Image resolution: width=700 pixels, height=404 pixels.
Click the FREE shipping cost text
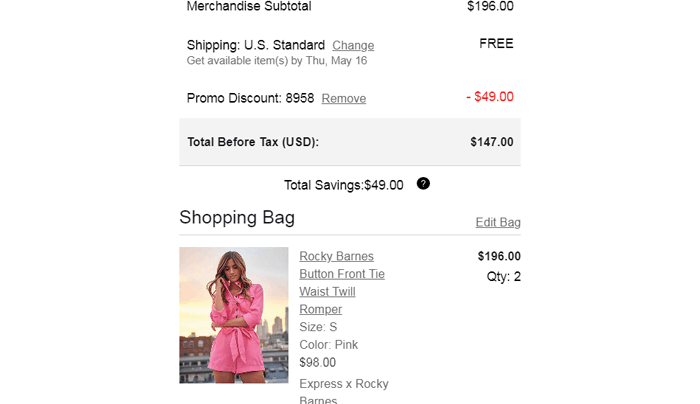496,44
